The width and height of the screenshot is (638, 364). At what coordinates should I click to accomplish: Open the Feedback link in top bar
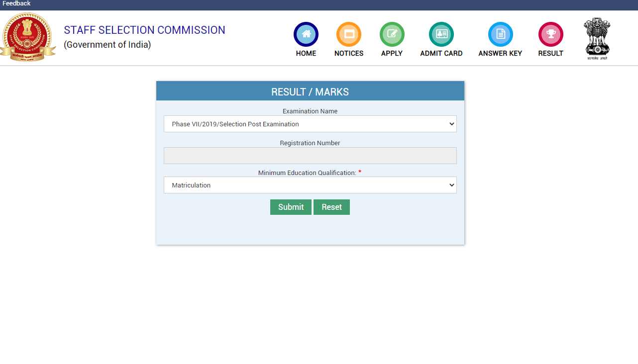tap(16, 3)
